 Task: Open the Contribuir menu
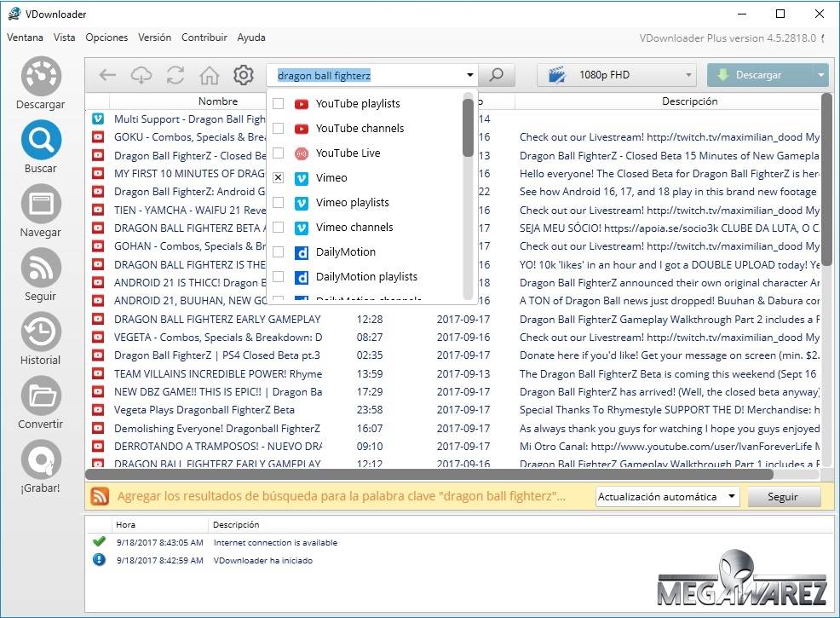tap(204, 38)
